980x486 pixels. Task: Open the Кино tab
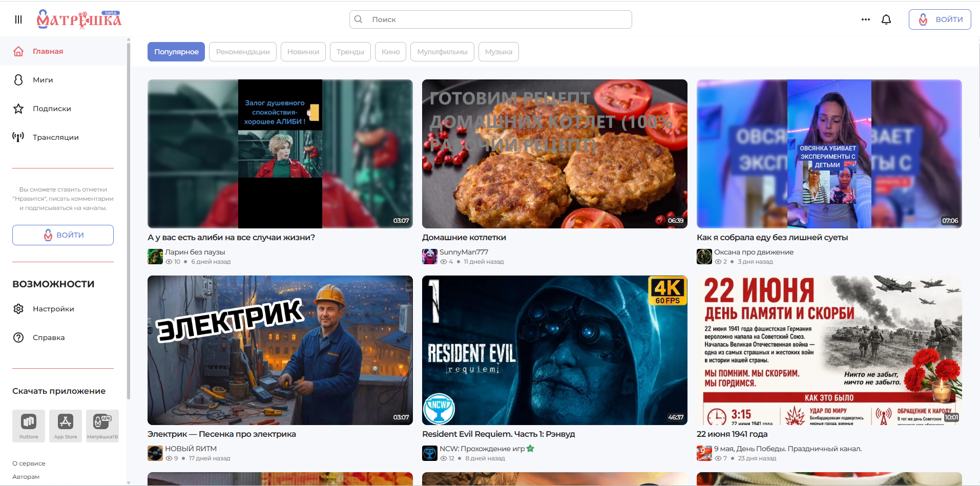pyautogui.click(x=391, y=52)
